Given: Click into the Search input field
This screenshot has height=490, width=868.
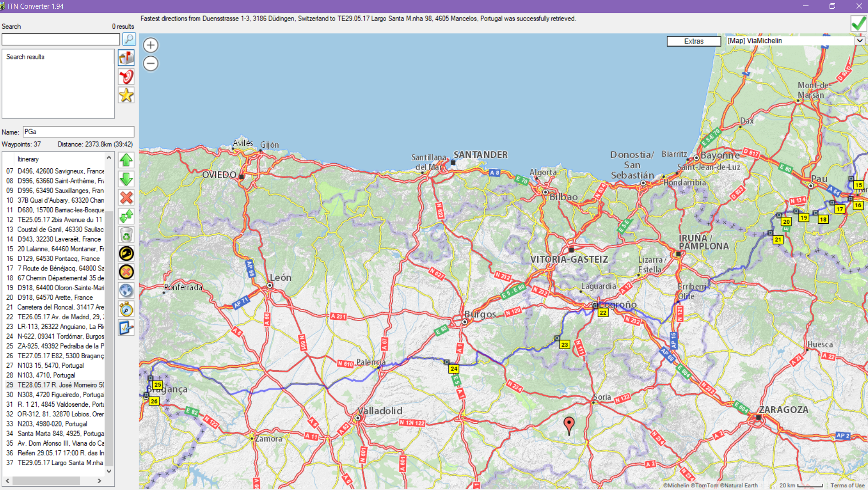Looking at the screenshot, I should point(61,40).
